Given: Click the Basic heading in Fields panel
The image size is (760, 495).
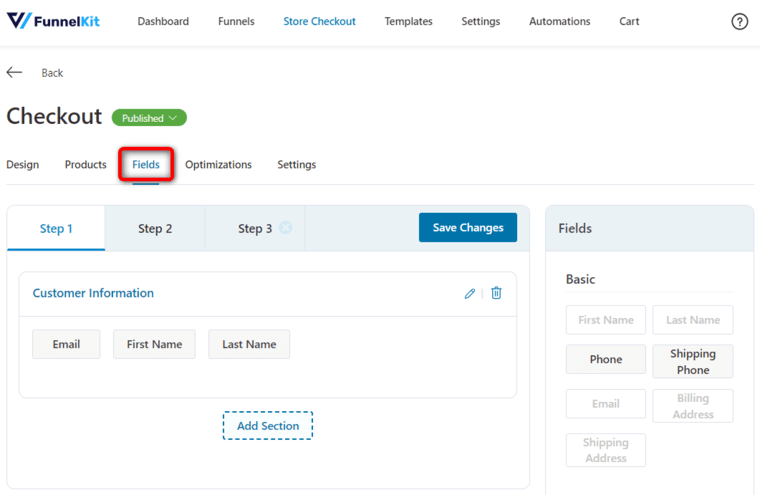Looking at the screenshot, I should [580, 279].
